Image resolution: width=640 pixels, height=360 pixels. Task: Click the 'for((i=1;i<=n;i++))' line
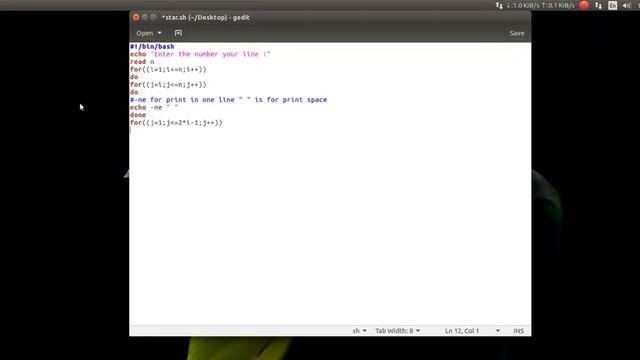point(168,69)
